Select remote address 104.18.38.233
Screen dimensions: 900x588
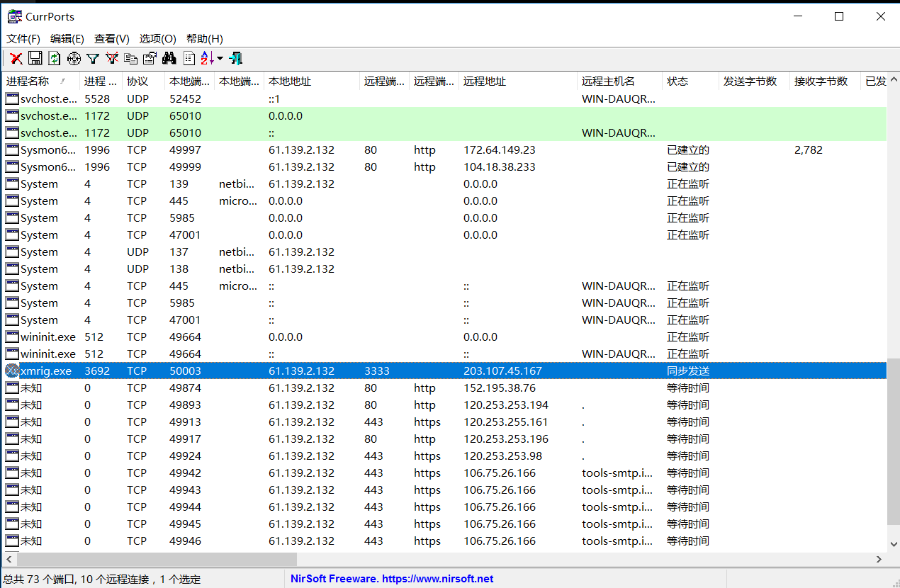tap(500, 167)
